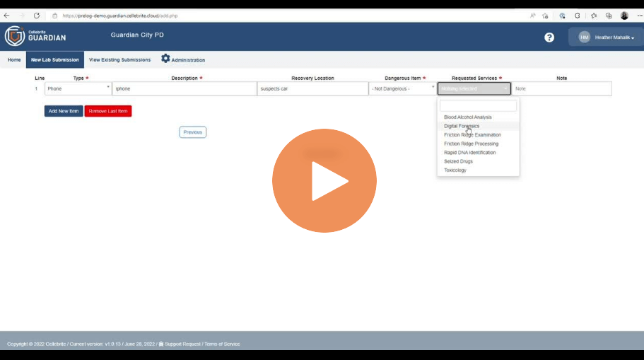The height and width of the screenshot is (360, 644).
Task: Play the video with orange play button
Action: [x=324, y=181]
